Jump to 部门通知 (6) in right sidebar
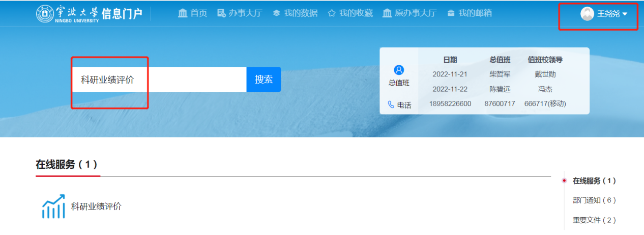644x235 pixels. point(594,200)
